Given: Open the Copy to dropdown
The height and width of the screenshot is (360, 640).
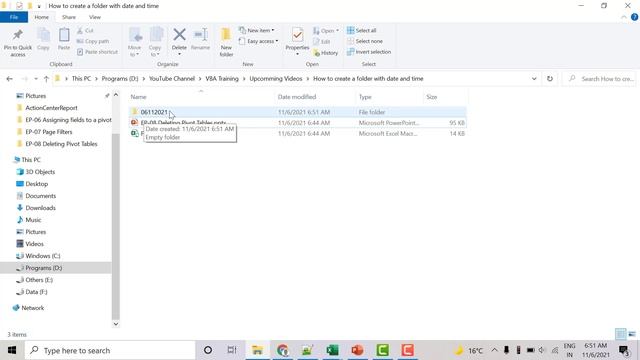Looking at the screenshot, I should tap(155, 42).
